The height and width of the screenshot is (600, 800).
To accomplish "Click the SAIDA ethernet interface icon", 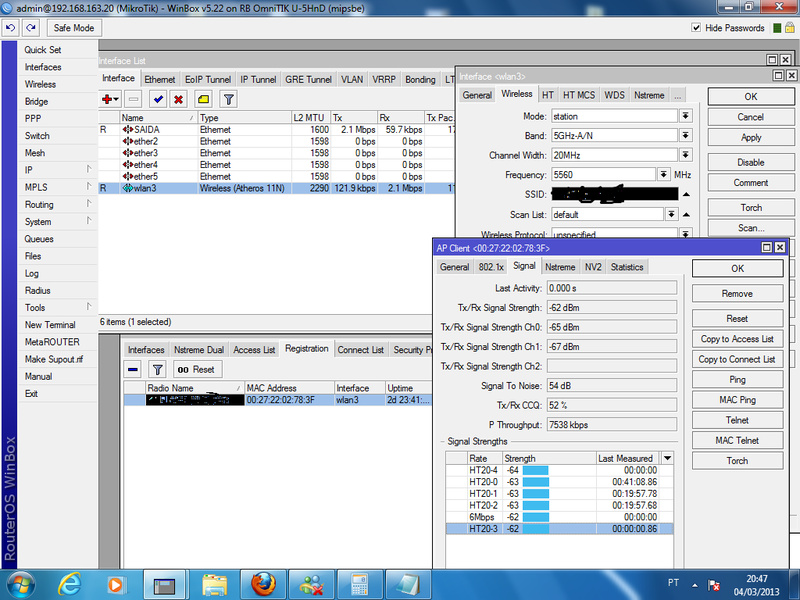I will (x=128, y=130).
